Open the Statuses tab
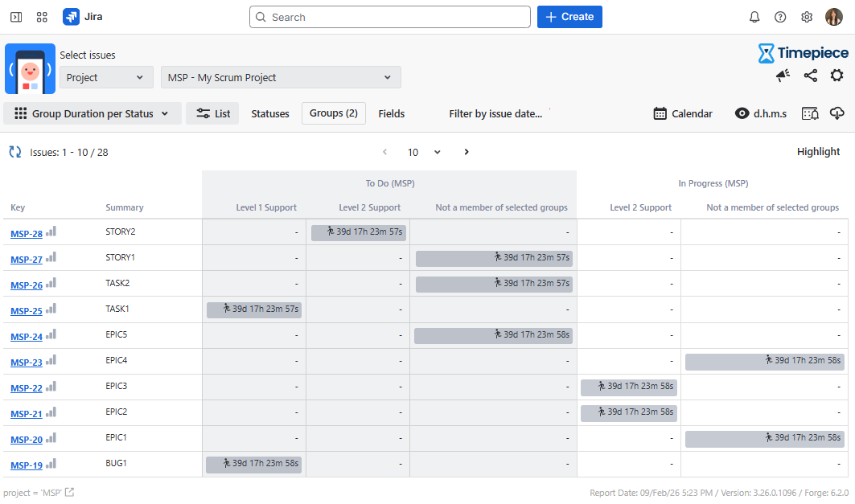855x504 pixels. click(x=270, y=113)
